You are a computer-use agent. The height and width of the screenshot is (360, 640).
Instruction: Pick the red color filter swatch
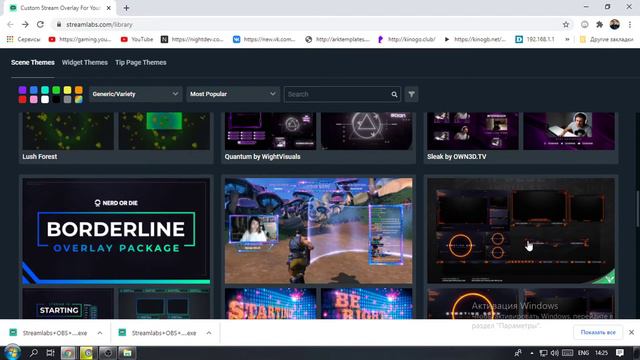22,99
